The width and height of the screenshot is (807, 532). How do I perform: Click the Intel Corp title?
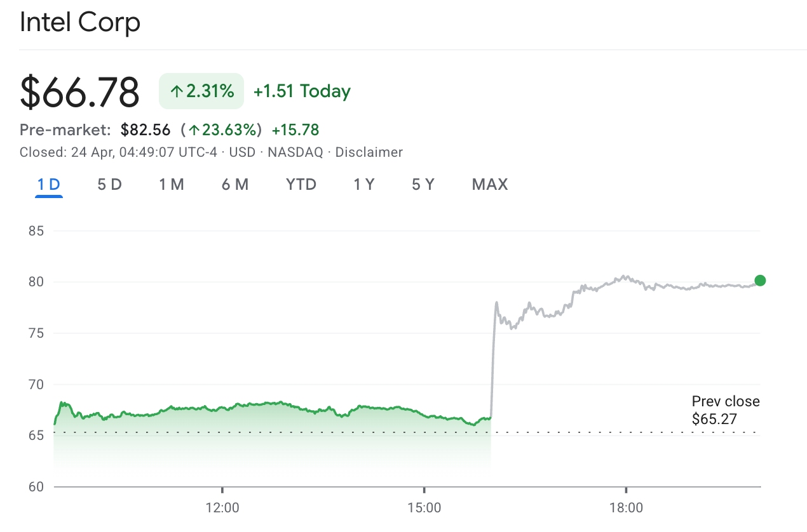click(80, 23)
